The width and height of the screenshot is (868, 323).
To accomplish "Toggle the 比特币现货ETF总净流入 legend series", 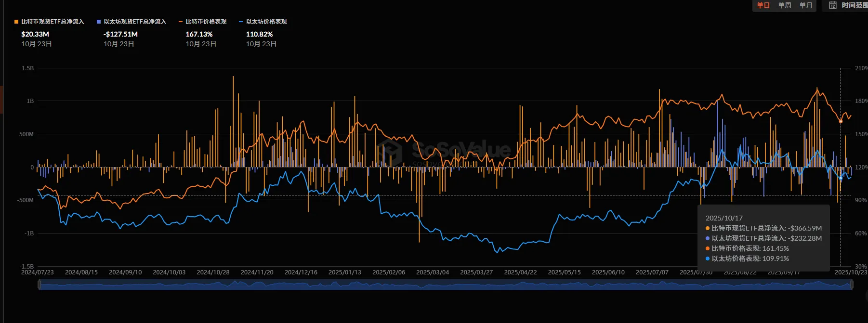I will coord(49,22).
